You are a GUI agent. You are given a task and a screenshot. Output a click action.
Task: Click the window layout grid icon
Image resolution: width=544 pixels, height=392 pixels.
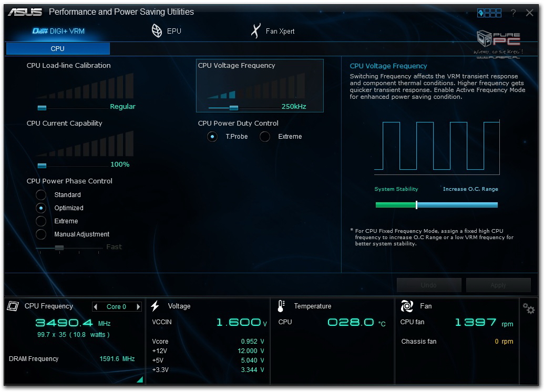[489, 13]
